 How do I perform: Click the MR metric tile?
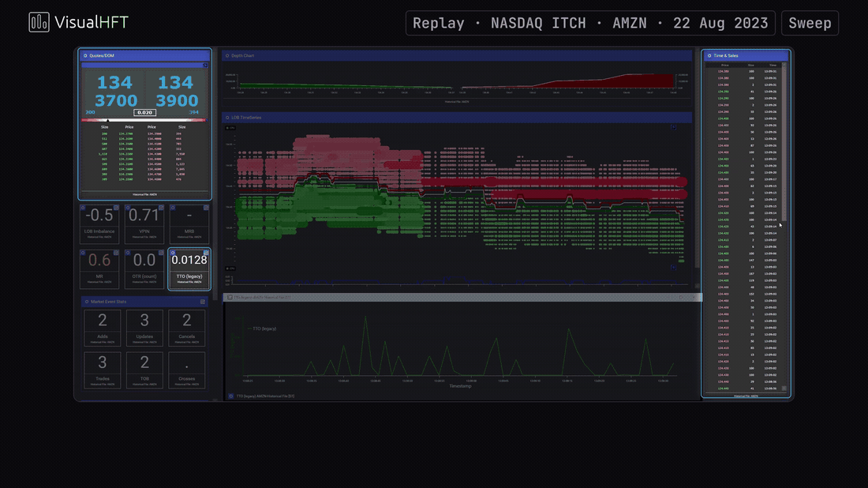click(99, 268)
